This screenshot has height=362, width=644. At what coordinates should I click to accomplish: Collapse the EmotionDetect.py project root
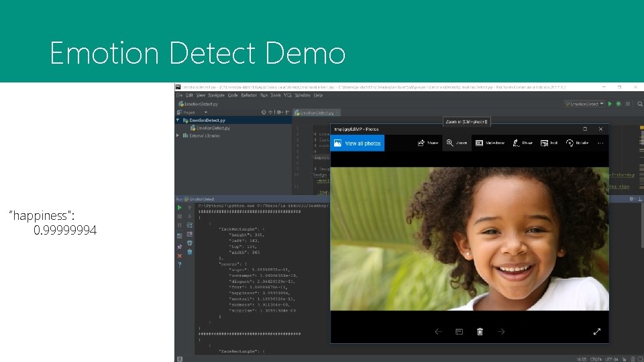pos(178,120)
